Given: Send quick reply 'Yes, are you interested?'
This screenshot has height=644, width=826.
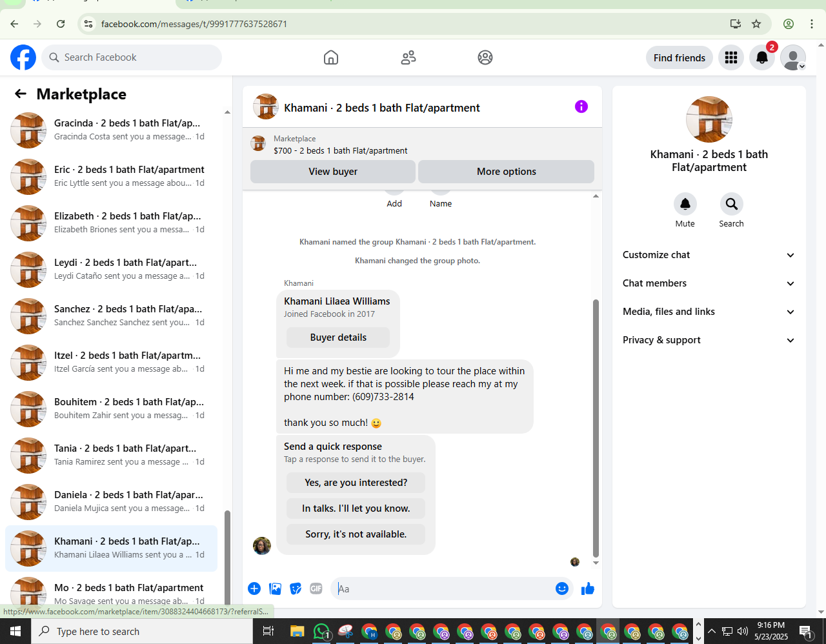Looking at the screenshot, I should click(356, 483).
